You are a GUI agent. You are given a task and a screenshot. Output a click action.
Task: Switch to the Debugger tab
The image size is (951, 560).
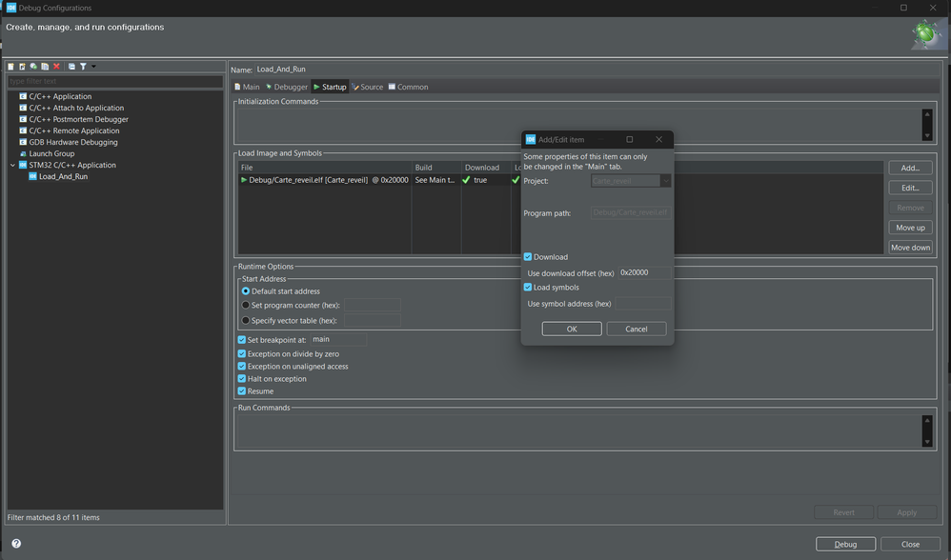tap(287, 87)
